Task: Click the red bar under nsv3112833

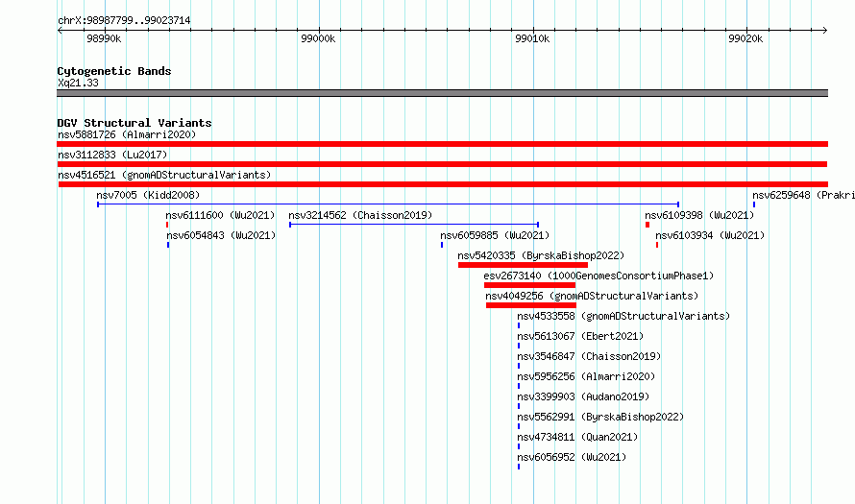Action: coord(442,164)
